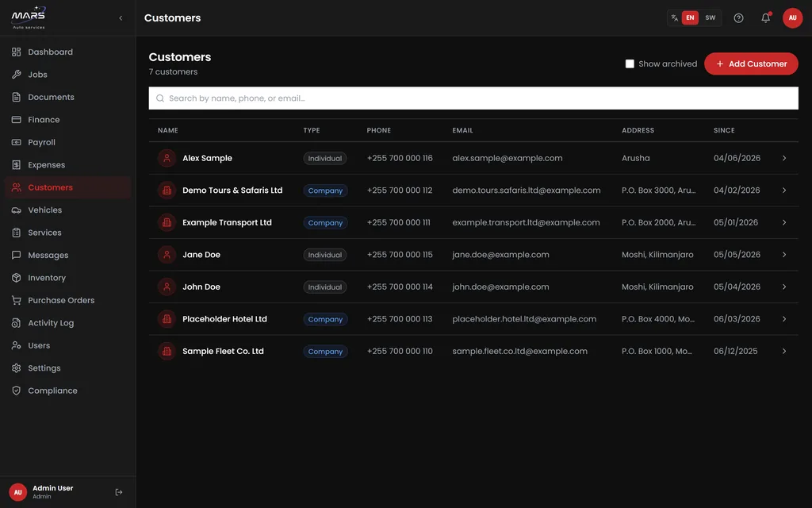Viewport: 812px width, 508px height.
Task: Click the SINCE column header
Action: [x=724, y=130]
